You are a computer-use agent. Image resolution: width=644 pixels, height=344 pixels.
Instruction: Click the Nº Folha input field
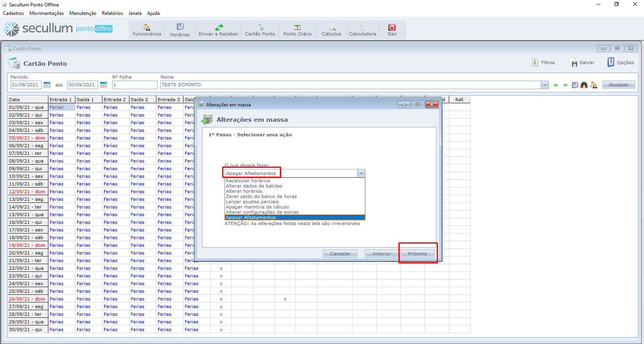135,85
